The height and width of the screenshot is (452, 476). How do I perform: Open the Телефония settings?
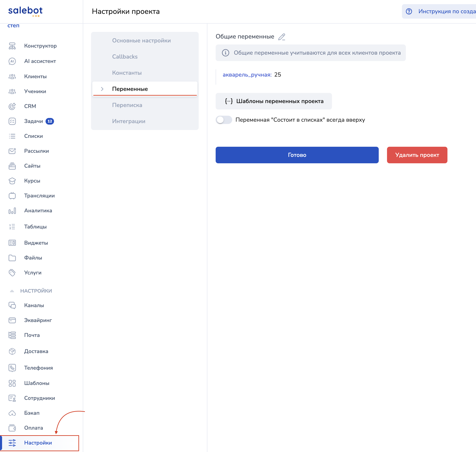pos(38,368)
